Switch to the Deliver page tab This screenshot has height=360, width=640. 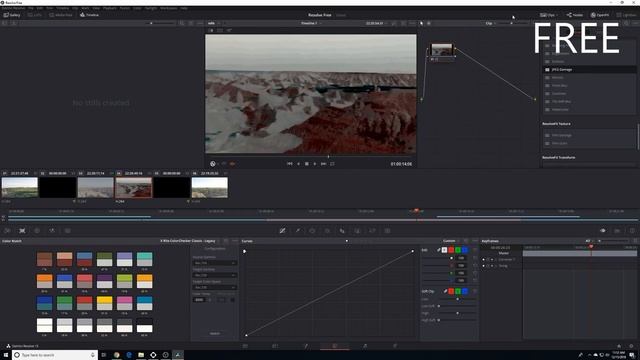pos(395,346)
